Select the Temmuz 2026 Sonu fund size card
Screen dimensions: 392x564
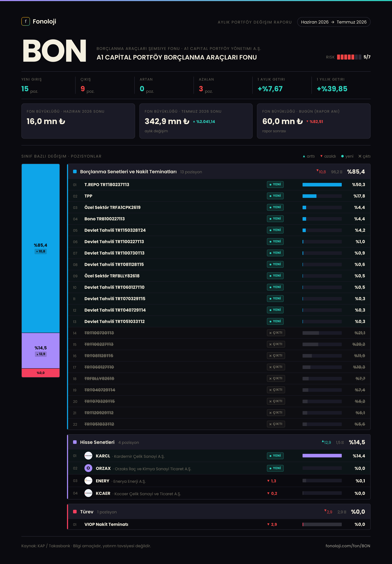pyautogui.click(x=196, y=121)
